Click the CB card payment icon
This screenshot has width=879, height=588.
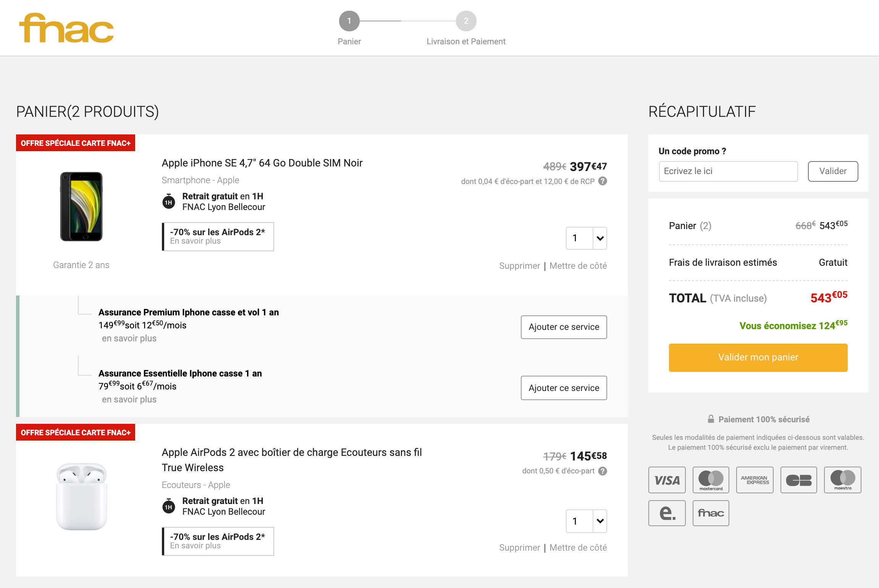point(798,480)
